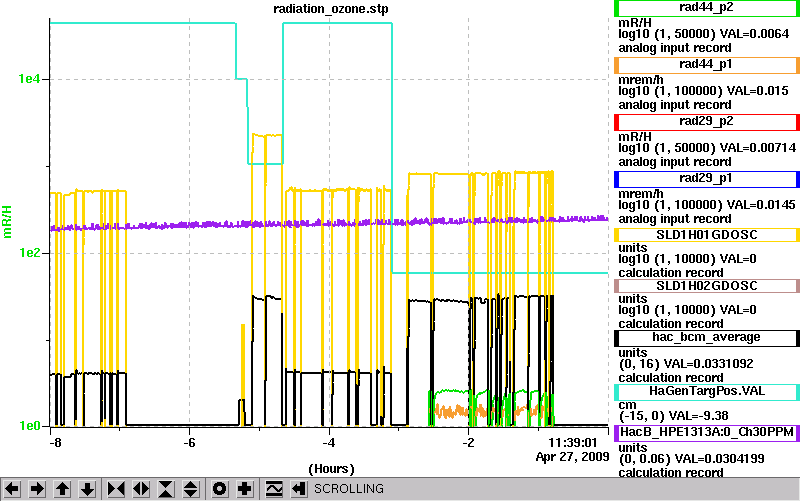Pan the plot down with the down-arrow button

pos(87,489)
